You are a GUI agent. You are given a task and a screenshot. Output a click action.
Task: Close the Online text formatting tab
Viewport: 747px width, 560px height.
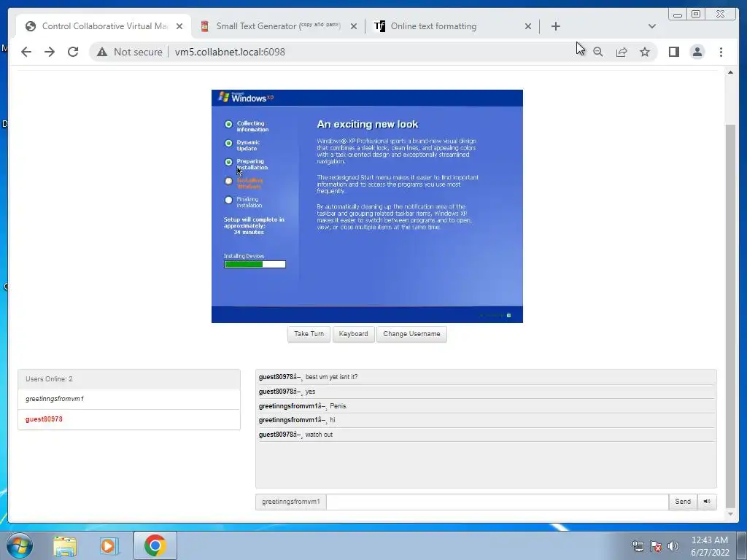pos(528,26)
